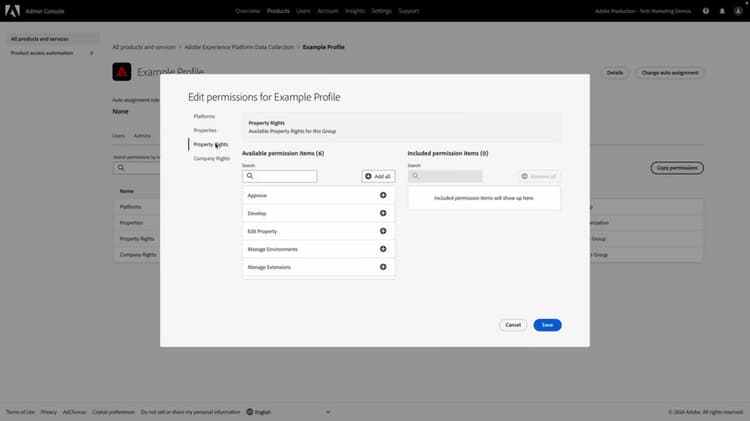Open the Products menu
Image resolution: width=750 pixels, height=421 pixels.
coord(278,11)
